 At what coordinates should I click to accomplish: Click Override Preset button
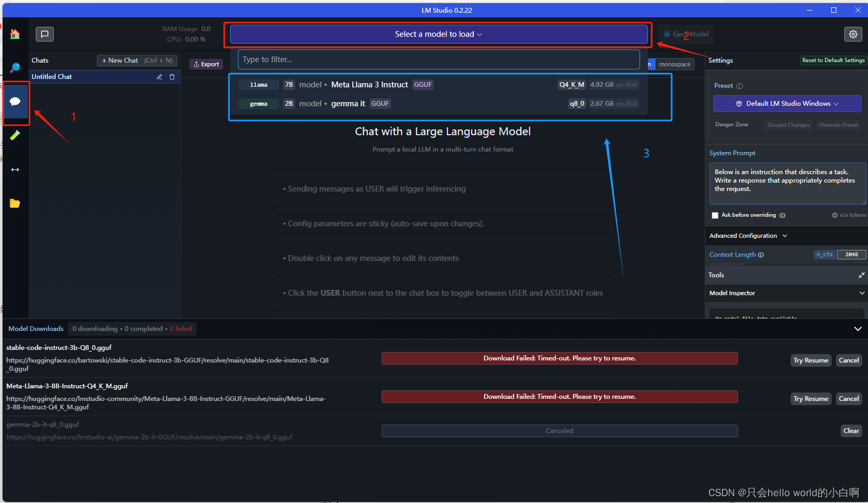point(838,125)
